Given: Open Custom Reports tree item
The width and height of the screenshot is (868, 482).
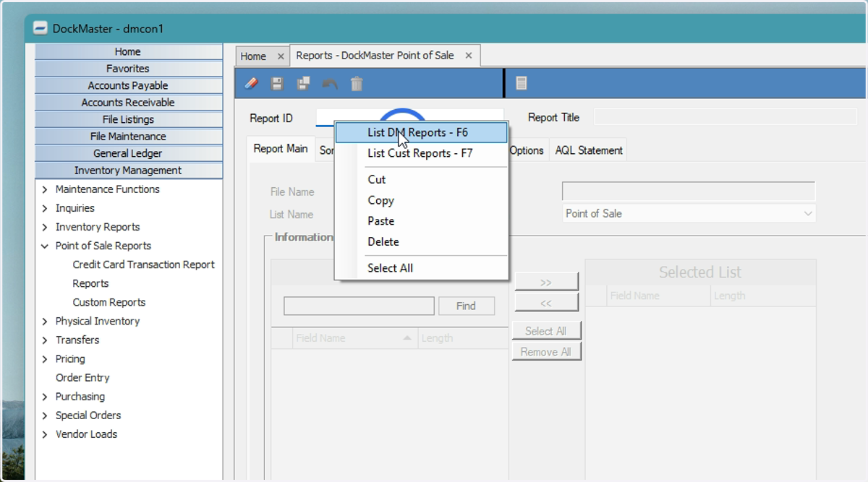Looking at the screenshot, I should tap(109, 302).
